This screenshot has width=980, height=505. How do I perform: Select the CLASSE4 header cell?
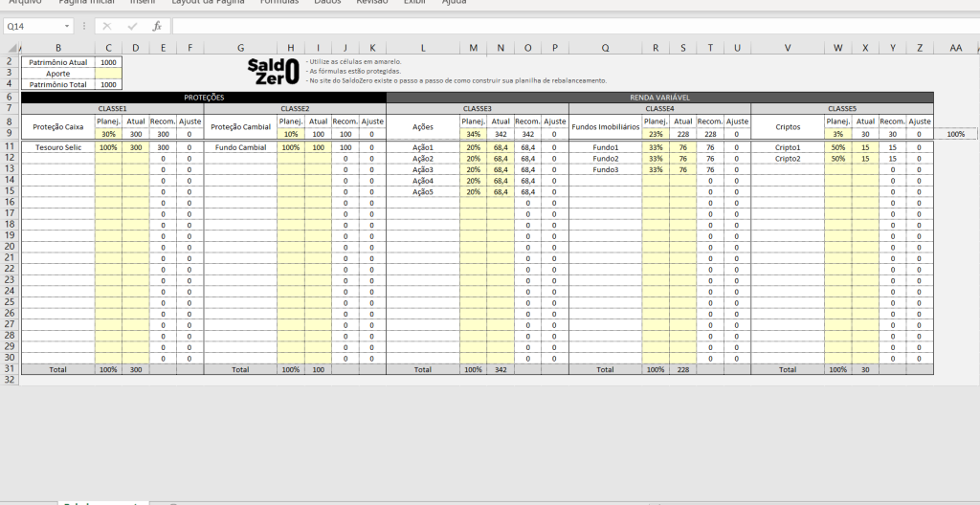point(660,109)
